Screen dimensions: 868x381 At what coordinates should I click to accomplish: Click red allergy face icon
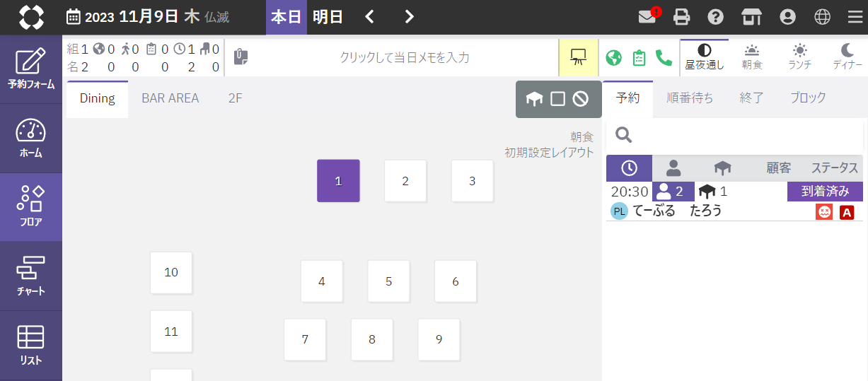tap(824, 211)
